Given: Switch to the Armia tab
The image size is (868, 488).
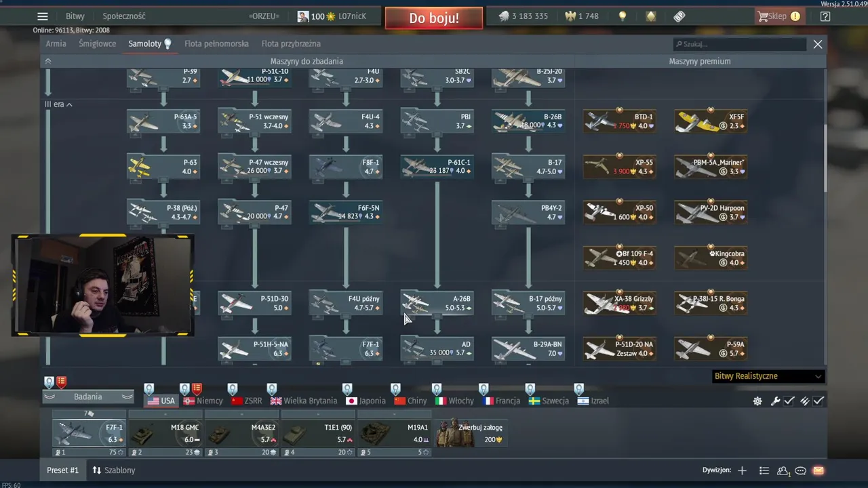Looking at the screenshot, I should [56, 43].
